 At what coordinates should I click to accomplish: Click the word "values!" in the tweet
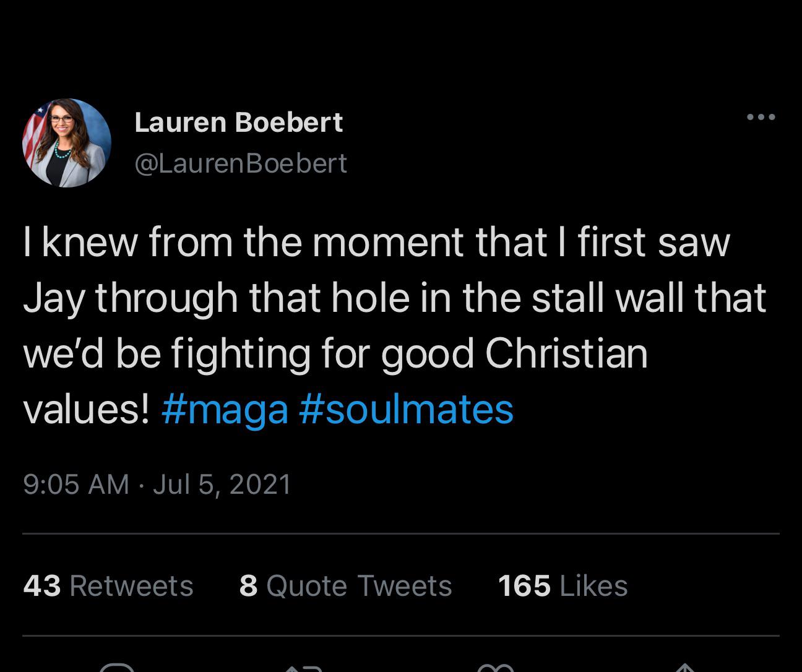point(86,410)
